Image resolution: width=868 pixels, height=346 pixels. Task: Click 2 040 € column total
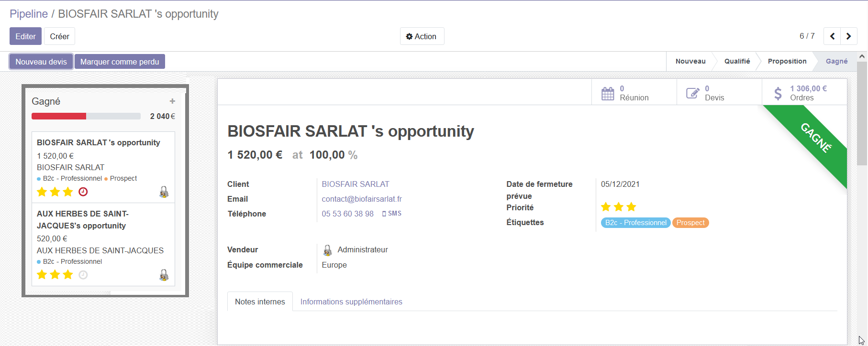pyautogui.click(x=163, y=116)
